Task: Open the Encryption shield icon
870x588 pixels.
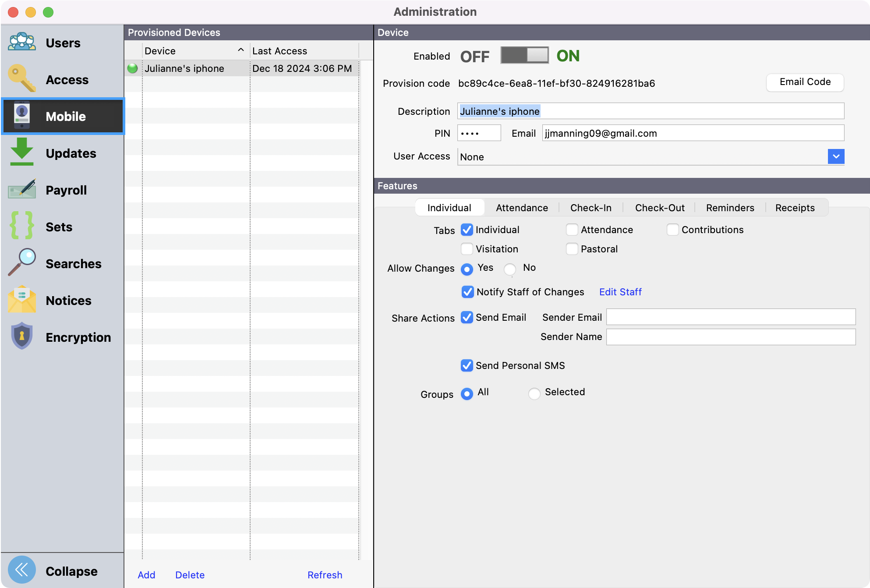Action: point(21,337)
